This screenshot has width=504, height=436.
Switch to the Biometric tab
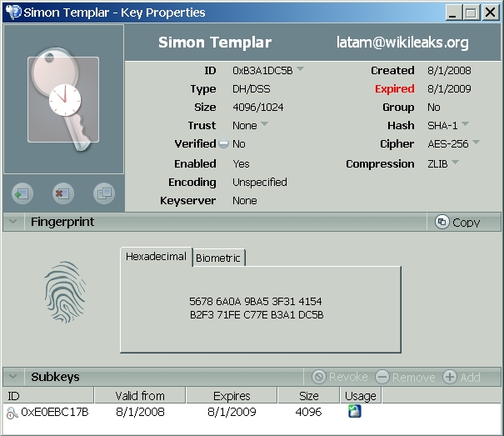tap(218, 258)
